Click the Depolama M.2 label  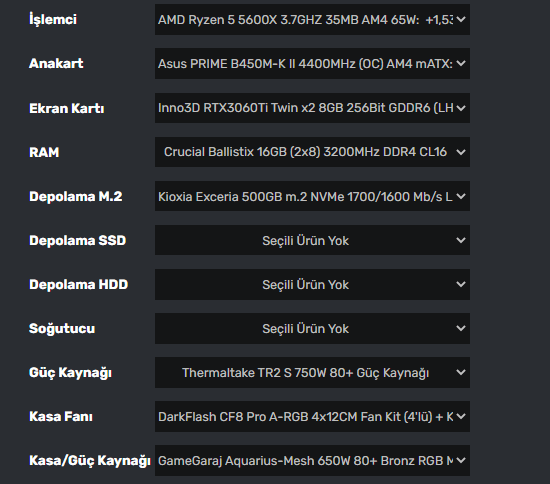(76, 196)
